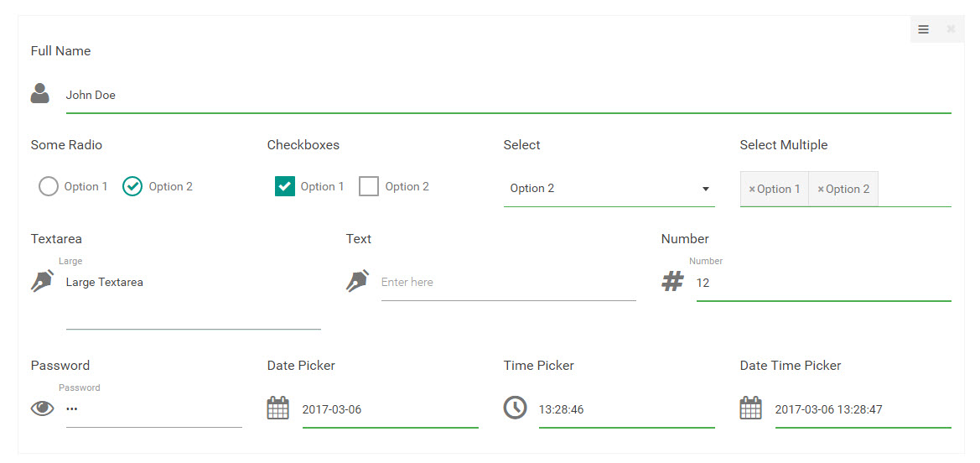Image resolution: width=980 pixels, height=463 pixels.
Task: Open the Select dropdown showing Option 2
Action: pos(609,189)
